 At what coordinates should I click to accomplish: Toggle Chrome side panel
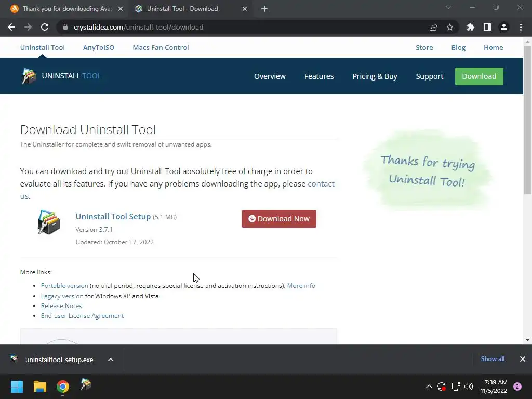tap(487, 27)
